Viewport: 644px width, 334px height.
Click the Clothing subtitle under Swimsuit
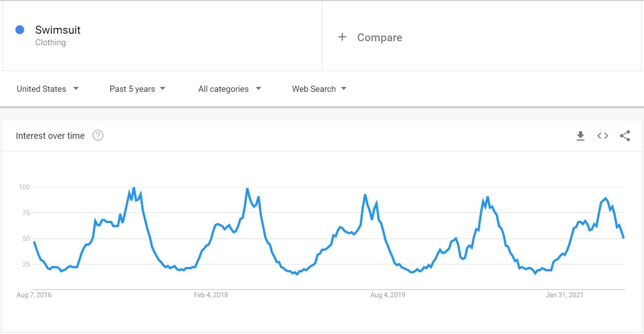(51, 43)
